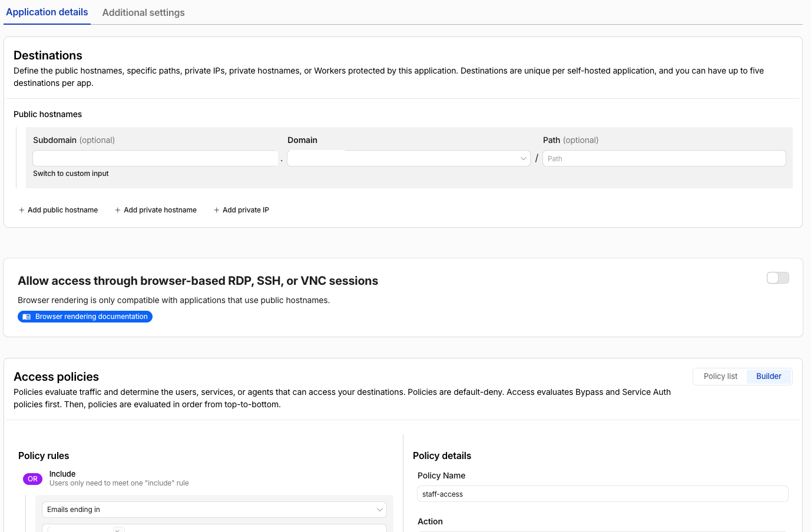The image size is (811, 532).
Task: Open the Emails ending in dropdown
Action: [214, 510]
